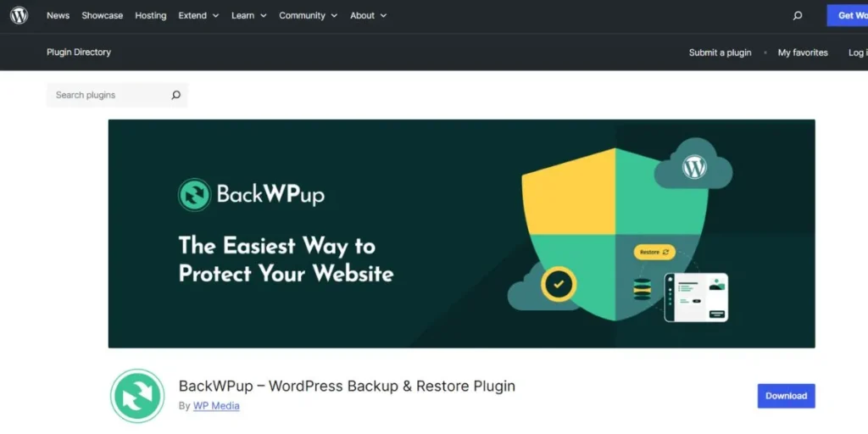The image size is (868, 434).
Task: Submit the plugin search magnifier icon
Action: 176,95
